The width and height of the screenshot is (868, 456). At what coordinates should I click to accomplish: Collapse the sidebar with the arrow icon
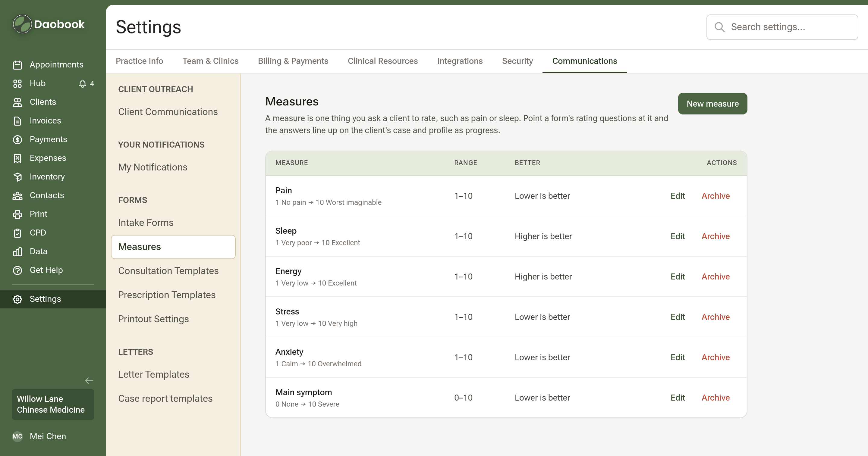[89, 381]
